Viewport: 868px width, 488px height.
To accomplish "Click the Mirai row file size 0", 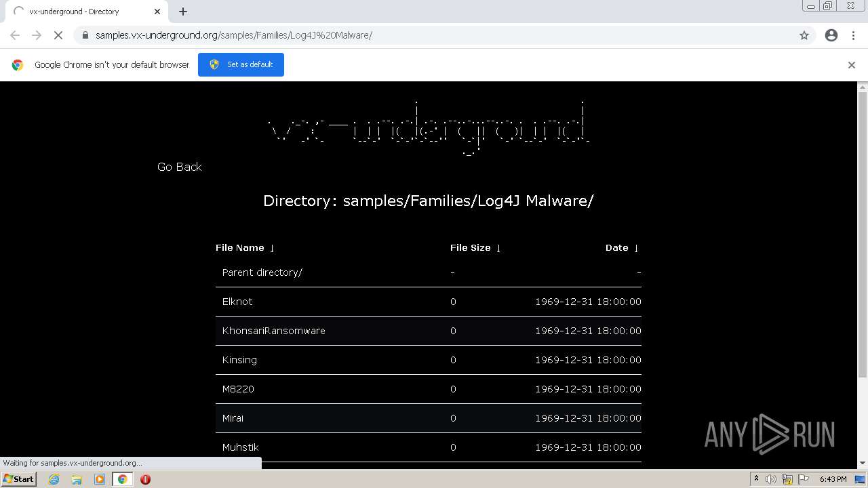I will click(x=453, y=418).
